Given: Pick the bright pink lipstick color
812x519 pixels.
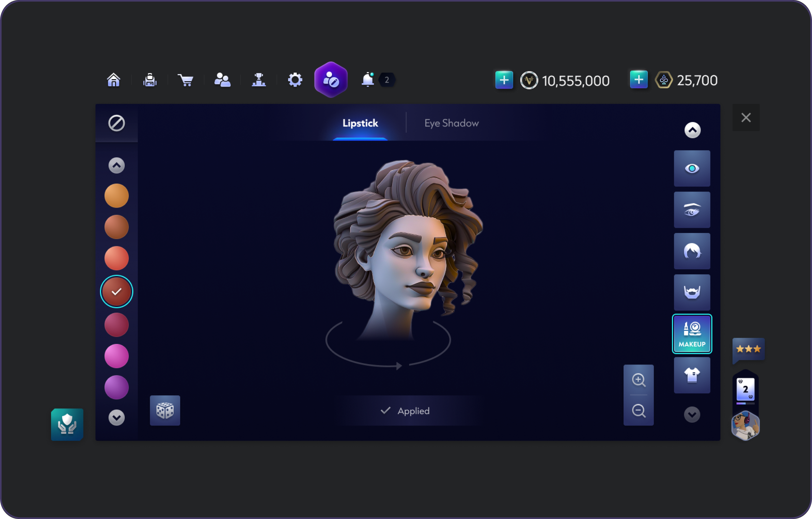Looking at the screenshot, I should pyautogui.click(x=116, y=356).
